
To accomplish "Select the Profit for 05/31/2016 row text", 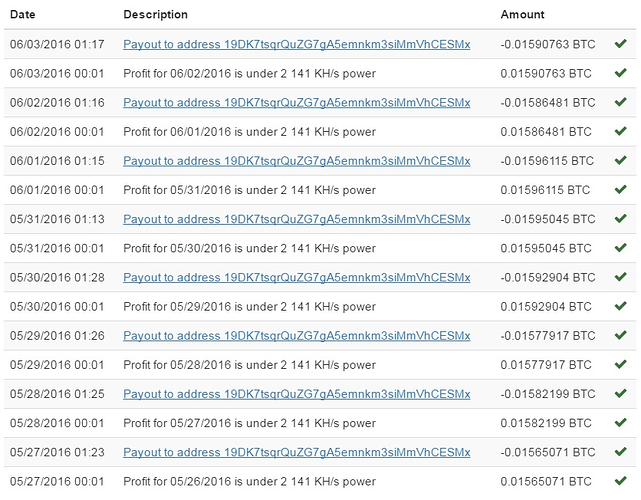I will point(249,190).
